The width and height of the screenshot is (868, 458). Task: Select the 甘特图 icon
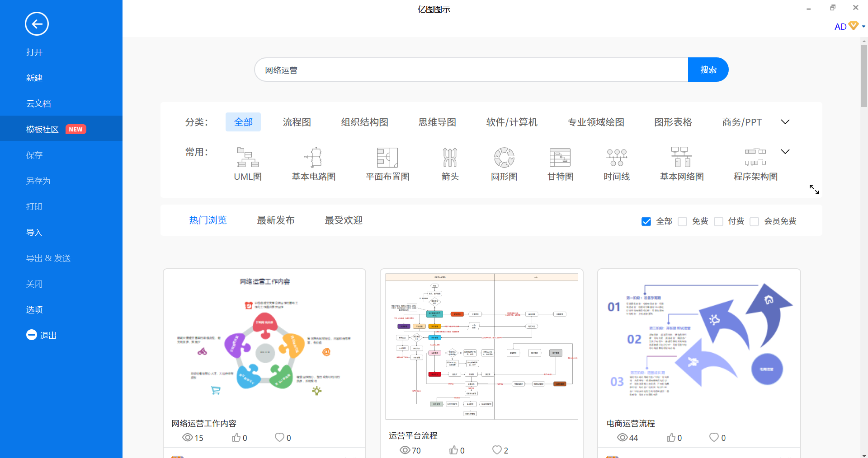pyautogui.click(x=560, y=158)
